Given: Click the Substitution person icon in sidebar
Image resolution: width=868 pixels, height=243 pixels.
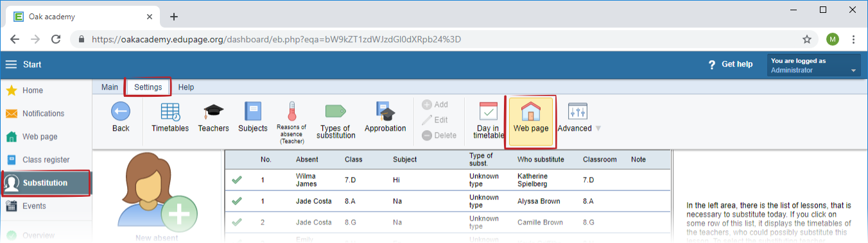Looking at the screenshot, I should (x=12, y=183).
